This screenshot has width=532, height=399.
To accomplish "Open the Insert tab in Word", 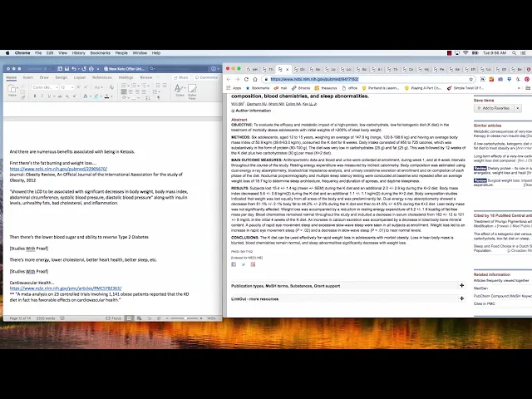I will click(x=27, y=77).
